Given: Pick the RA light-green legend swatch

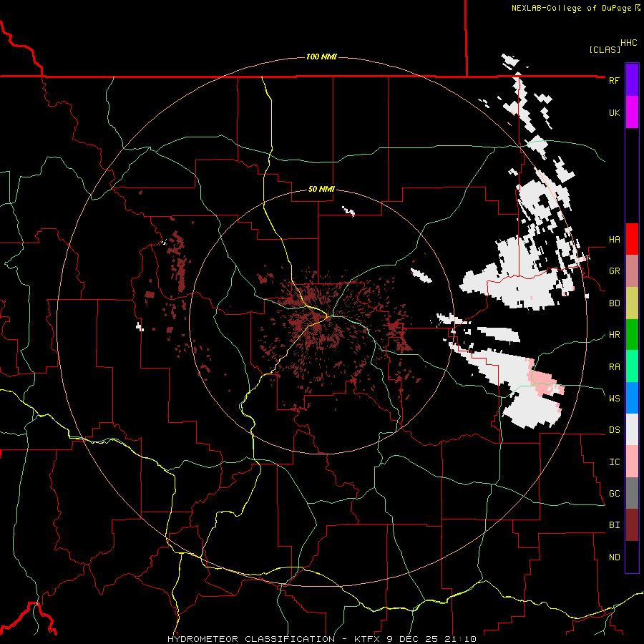Looking at the screenshot, I should pos(632,366).
